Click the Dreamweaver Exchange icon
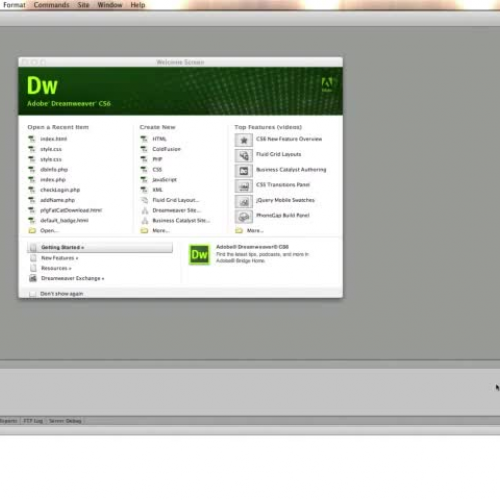Screen dimensions: 500x500 [x=33, y=278]
